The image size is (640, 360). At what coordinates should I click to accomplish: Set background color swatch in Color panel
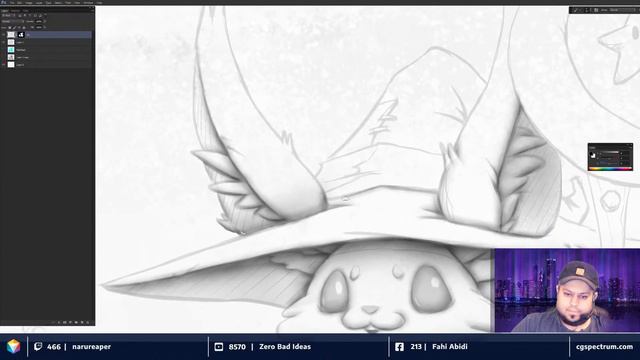[594, 157]
